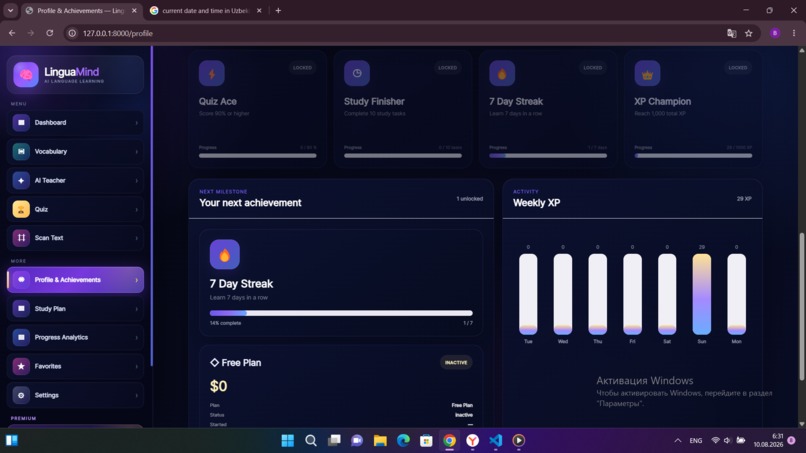This screenshot has width=806, height=453.
Task: Expand the Dashboard row chevron
Action: pos(136,123)
